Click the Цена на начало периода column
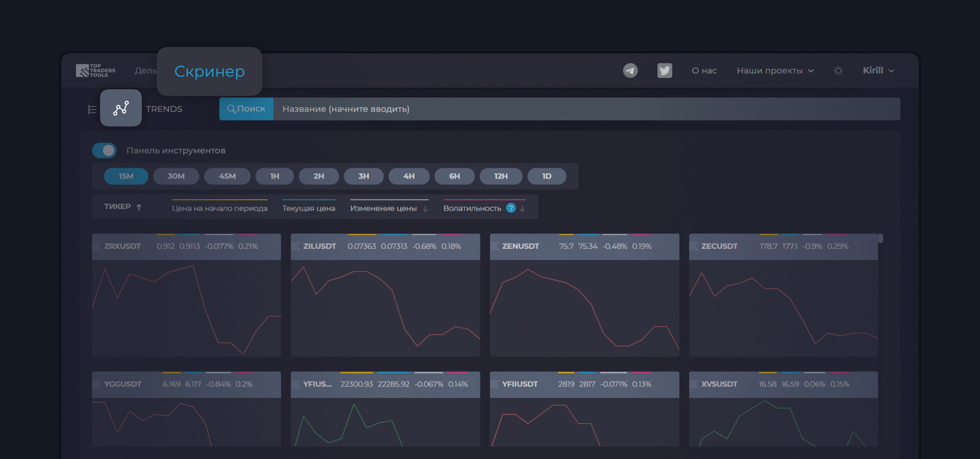The image size is (980, 459). pyautogui.click(x=219, y=208)
